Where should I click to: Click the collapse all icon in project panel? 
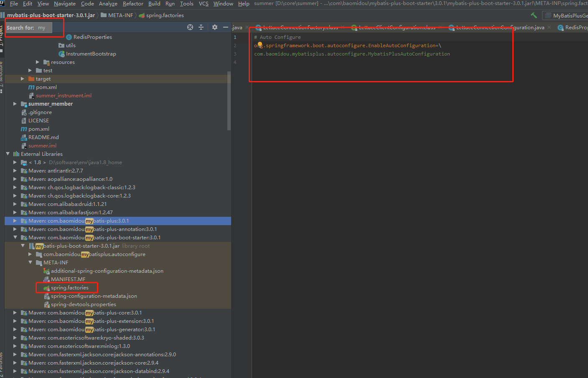pos(201,27)
